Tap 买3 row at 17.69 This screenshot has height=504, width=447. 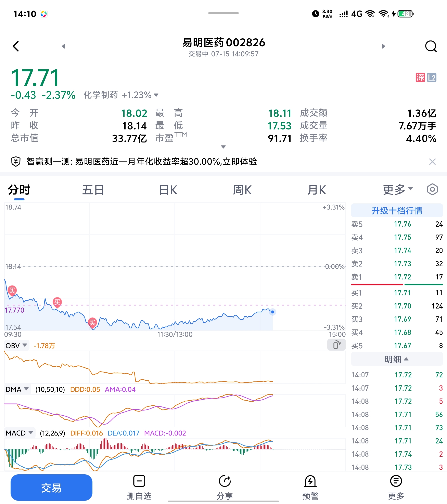(x=397, y=319)
